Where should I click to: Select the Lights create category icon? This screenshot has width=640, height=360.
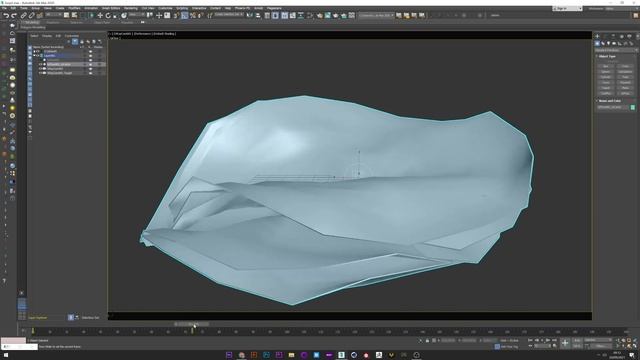(x=608, y=43)
